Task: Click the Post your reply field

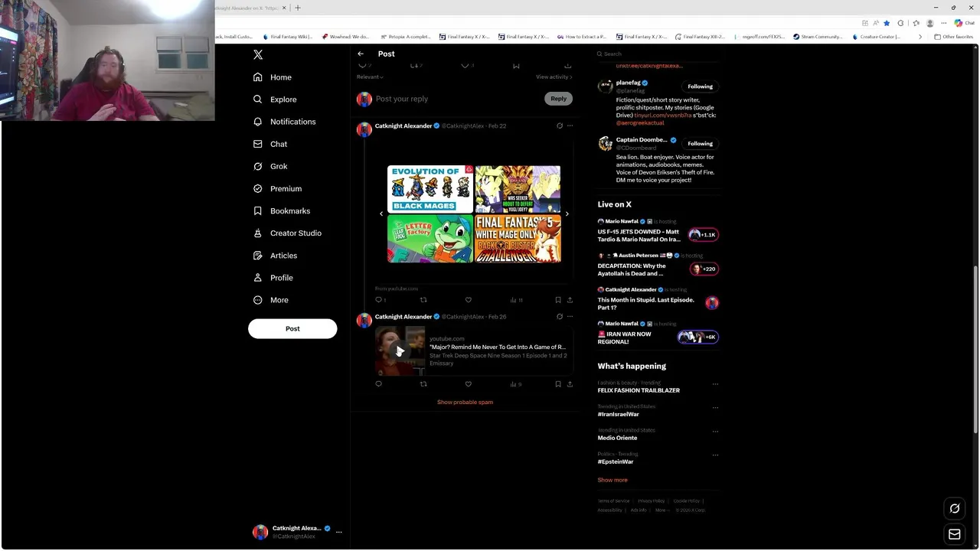Action: point(456,99)
